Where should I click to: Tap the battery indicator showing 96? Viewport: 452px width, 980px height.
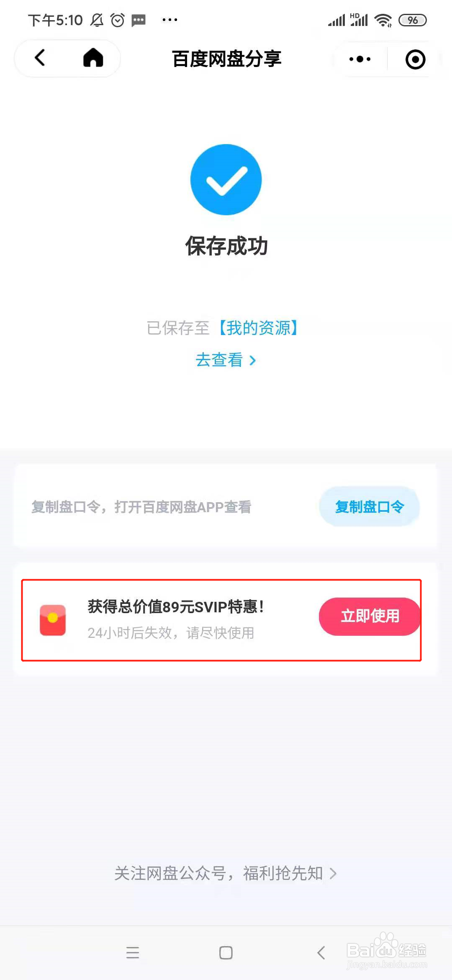(412, 20)
